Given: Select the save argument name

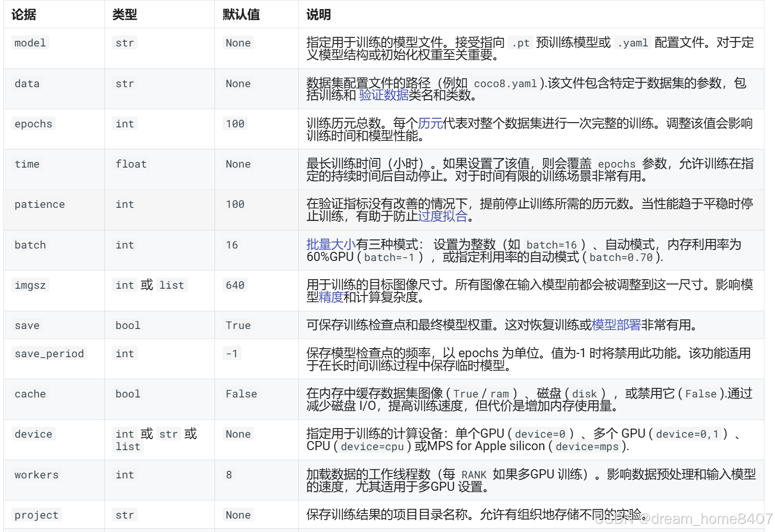Looking at the screenshot, I should click(x=27, y=326).
